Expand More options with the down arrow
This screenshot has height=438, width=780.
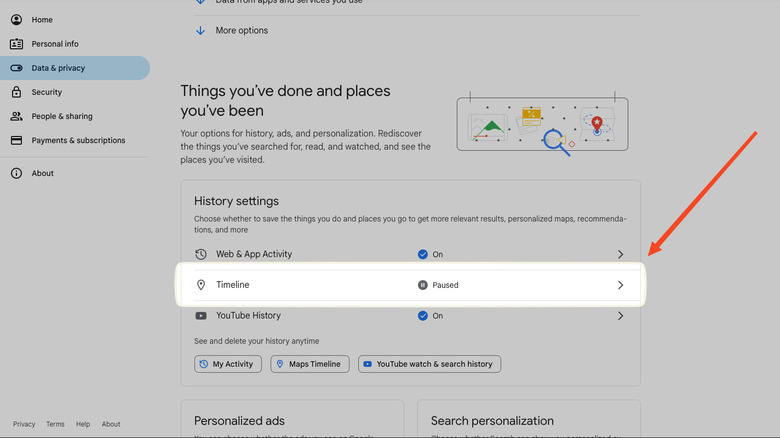tap(201, 31)
